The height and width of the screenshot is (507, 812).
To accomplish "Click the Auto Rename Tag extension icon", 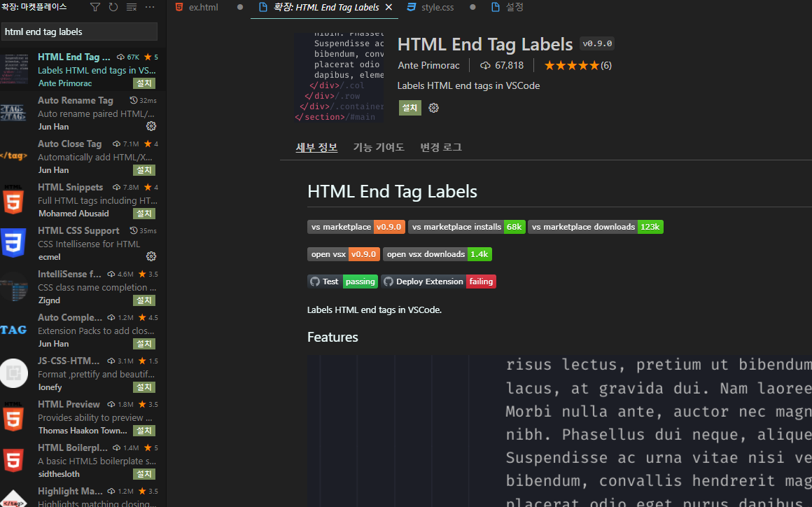I will pos(13,112).
